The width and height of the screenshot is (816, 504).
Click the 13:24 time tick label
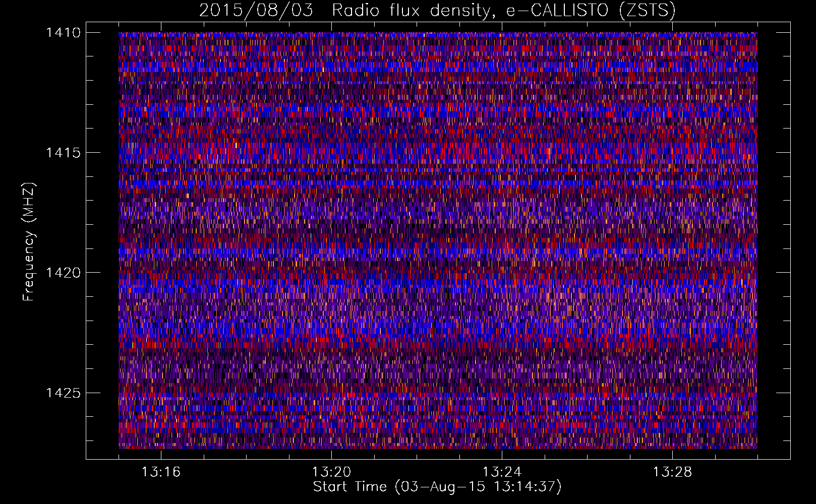502,472
